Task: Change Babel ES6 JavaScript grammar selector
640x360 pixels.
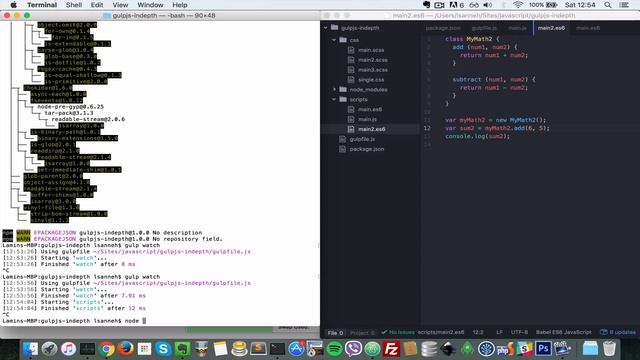Action: tap(563, 332)
